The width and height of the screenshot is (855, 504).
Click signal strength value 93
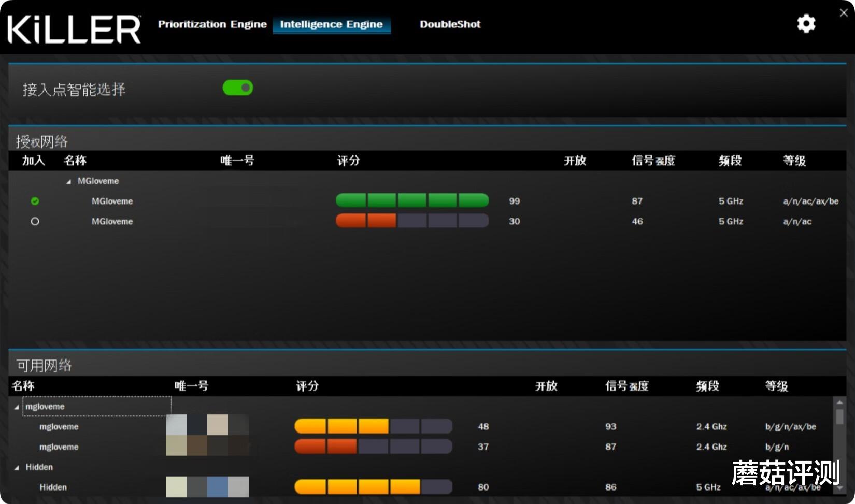[x=611, y=426]
